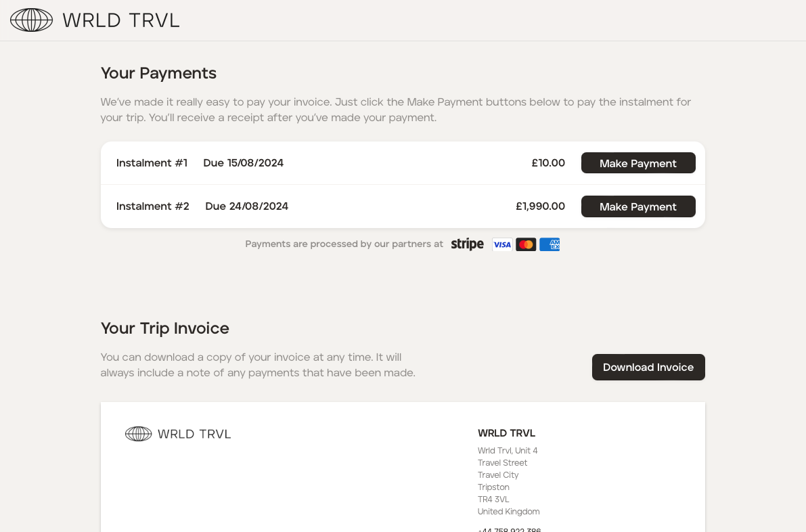Click the TR4 3VL postcode on invoice
This screenshot has height=532, width=806.
pos(493,500)
